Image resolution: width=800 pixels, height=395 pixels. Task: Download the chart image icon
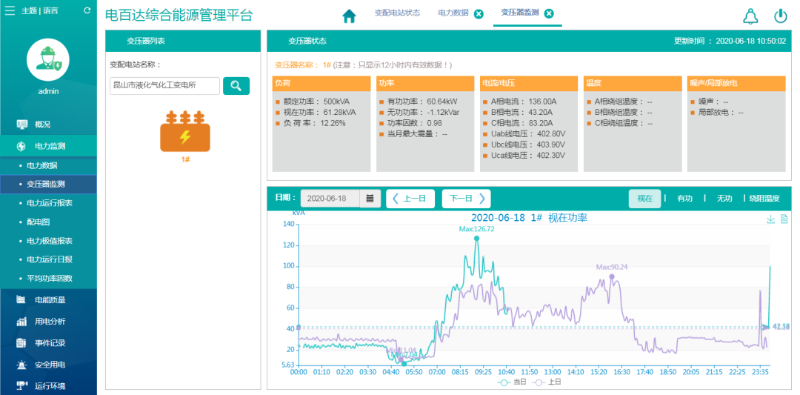point(770,219)
